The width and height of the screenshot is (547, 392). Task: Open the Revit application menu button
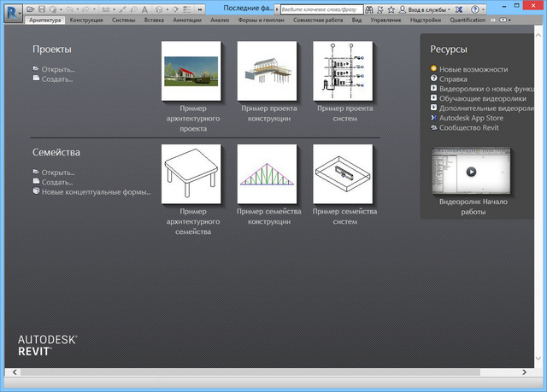(12, 11)
